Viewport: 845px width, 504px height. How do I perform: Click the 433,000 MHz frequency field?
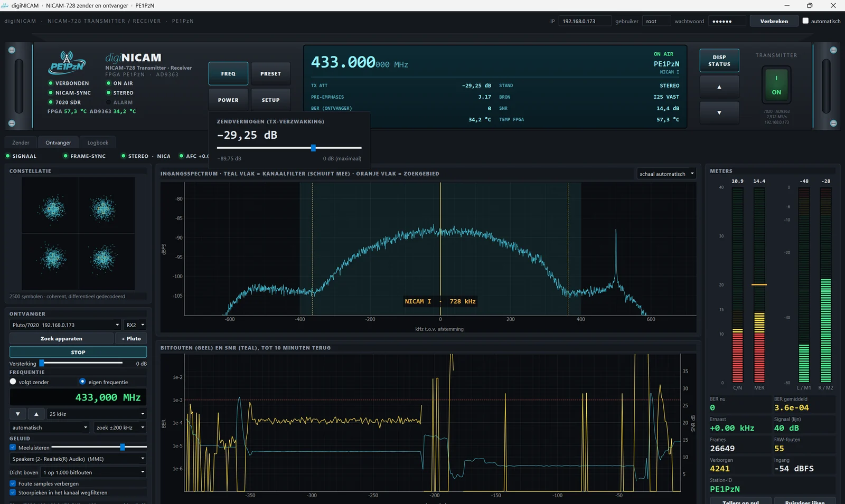[x=78, y=397]
